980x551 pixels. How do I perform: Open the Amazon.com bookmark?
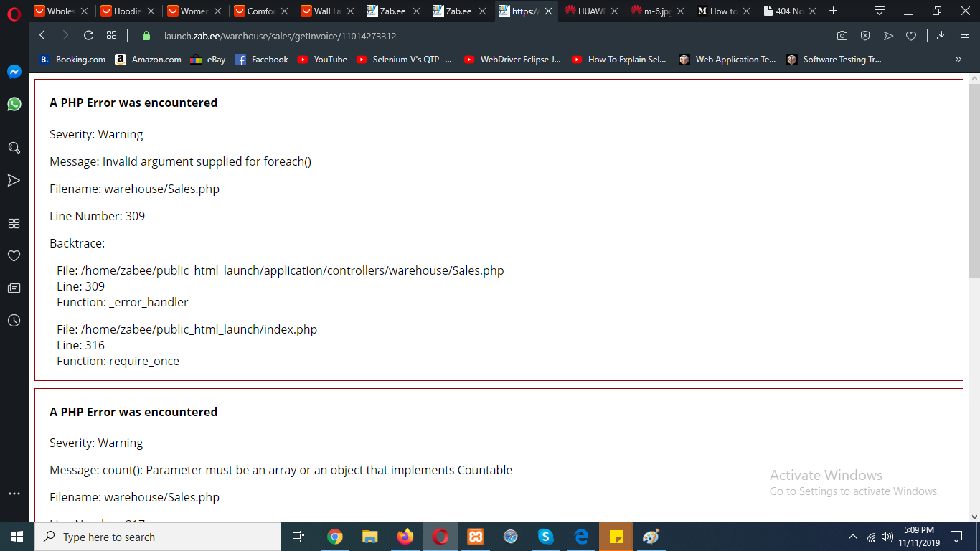[149, 60]
